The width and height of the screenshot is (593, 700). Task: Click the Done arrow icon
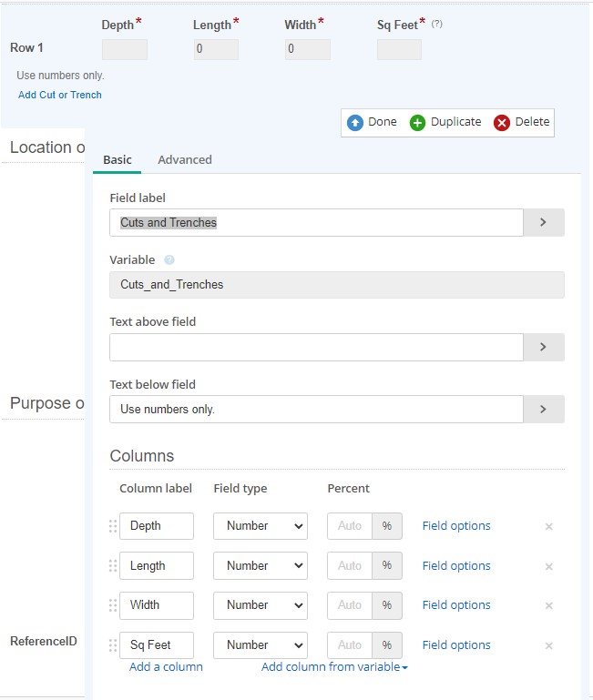pos(355,122)
